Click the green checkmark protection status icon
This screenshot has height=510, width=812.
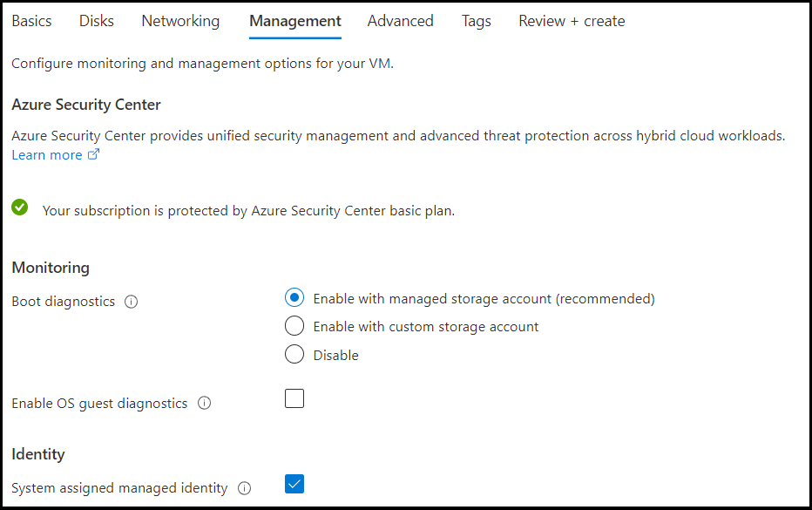pos(20,207)
